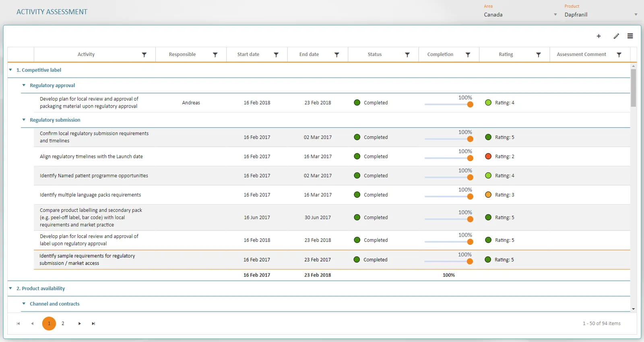644x342 pixels.
Task: Sort by Status column header
Action: 375,54
